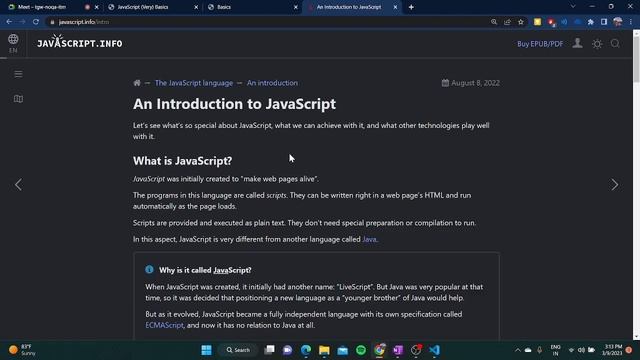Screen dimensions: 640x360
Task: Open the An introduction breadcrumb link
Action: click(272, 83)
